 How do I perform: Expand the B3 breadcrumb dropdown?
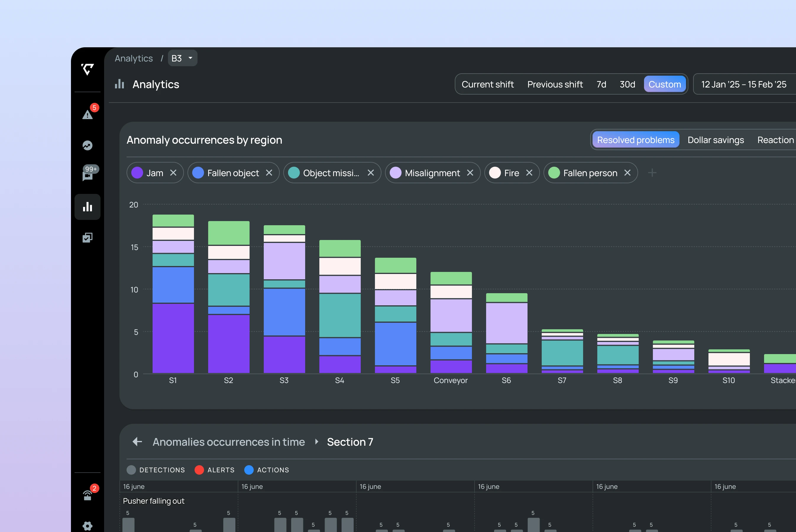183,58
